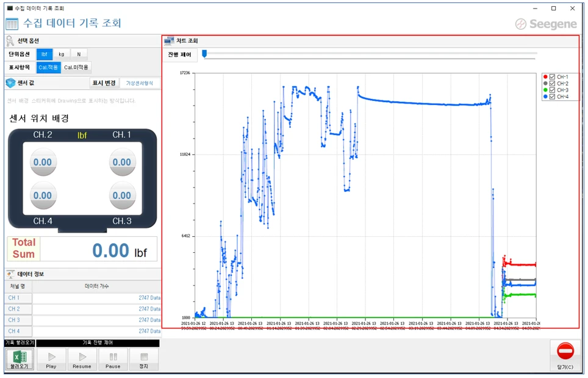The image size is (588, 378).
Task: Click the green CH-3 legend color marker
Action: 545,90
